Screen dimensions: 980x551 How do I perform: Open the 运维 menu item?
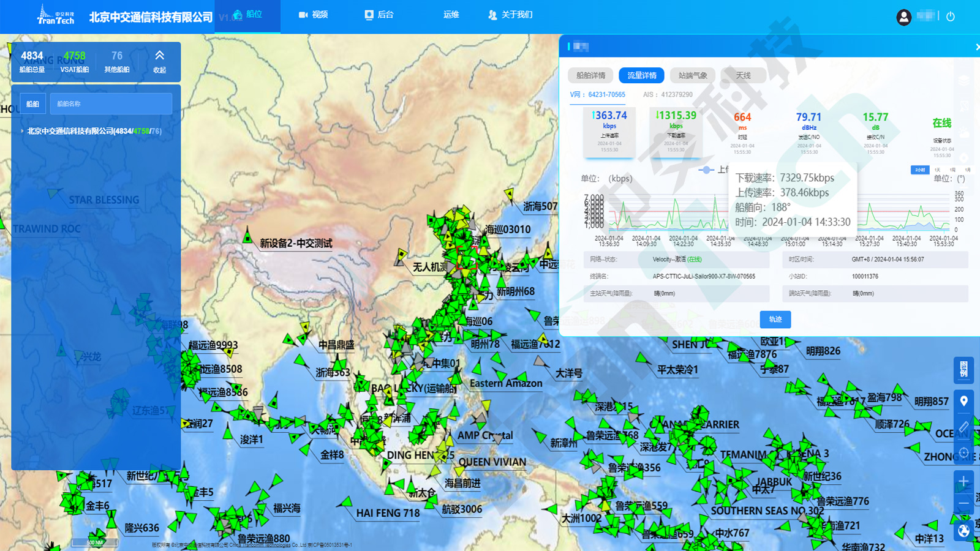(450, 15)
